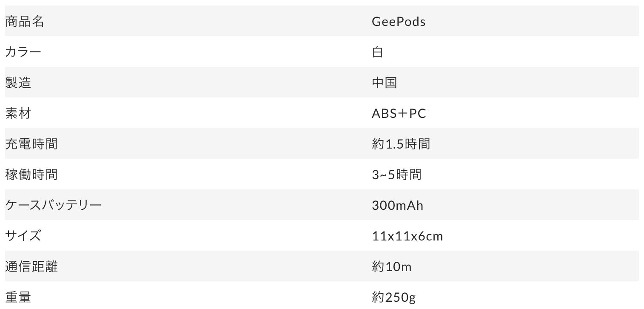
Task: Click the 約1.5時間 charging time value
Action: [401, 144]
